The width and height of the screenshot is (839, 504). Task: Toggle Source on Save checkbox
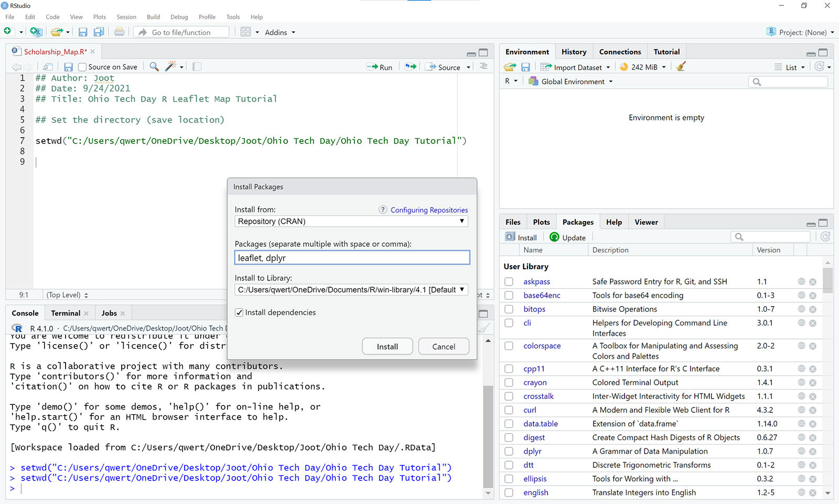point(82,67)
